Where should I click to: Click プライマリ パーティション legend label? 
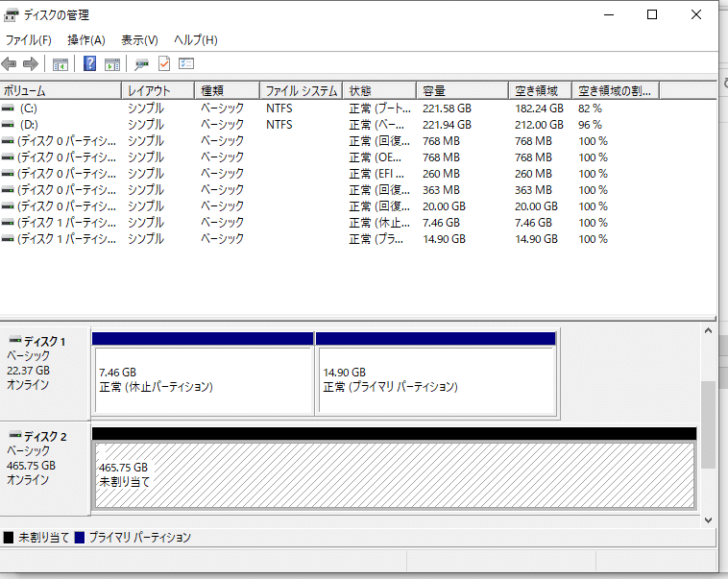[x=140, y=537]
